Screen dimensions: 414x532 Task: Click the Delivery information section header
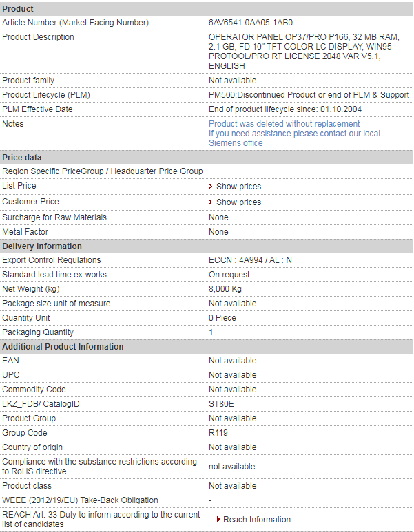click(x=42, y=246)
